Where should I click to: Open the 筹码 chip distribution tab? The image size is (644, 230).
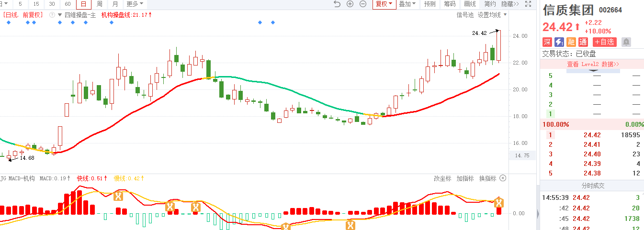450,4
